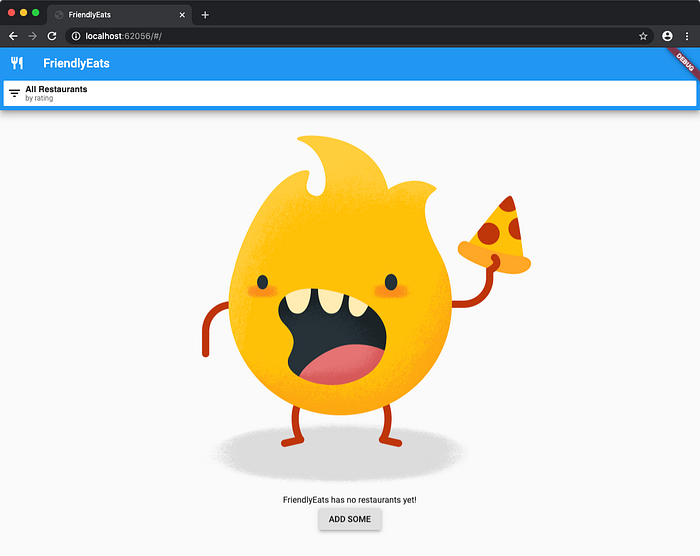Go back with the browser back arrow
Viewport: 700px width, 556px height.
(13, 36)
